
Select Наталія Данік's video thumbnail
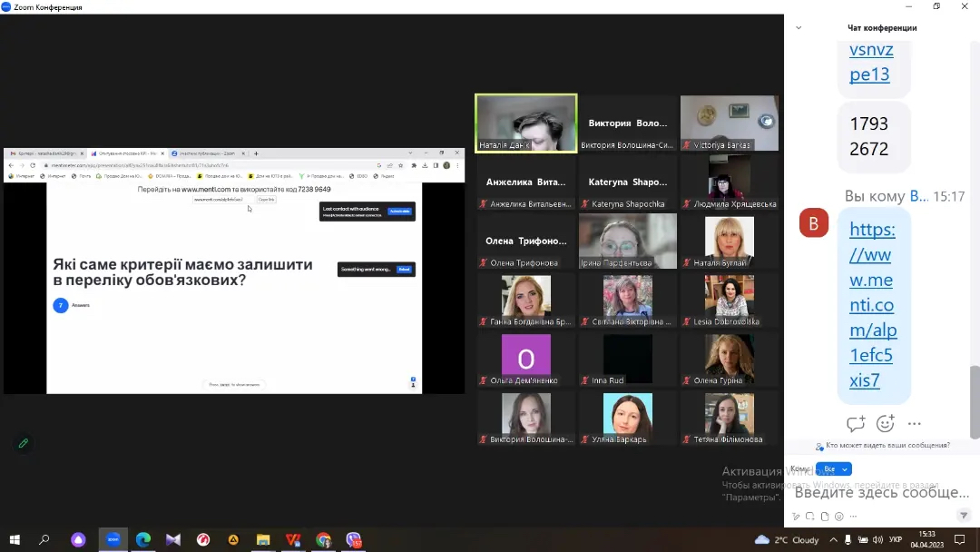click(x=526, y=123)
